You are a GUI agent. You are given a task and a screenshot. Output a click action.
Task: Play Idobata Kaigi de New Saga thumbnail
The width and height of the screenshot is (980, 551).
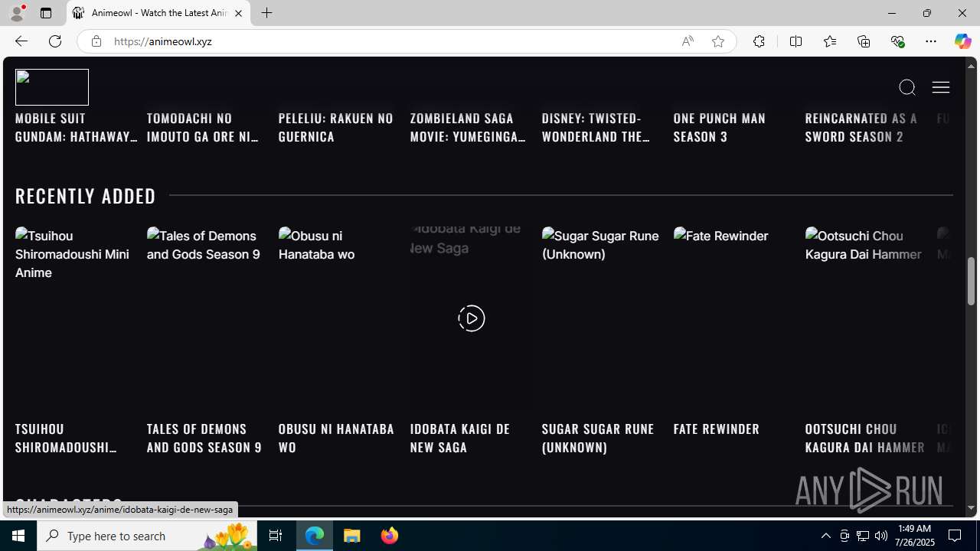[471, 318]
